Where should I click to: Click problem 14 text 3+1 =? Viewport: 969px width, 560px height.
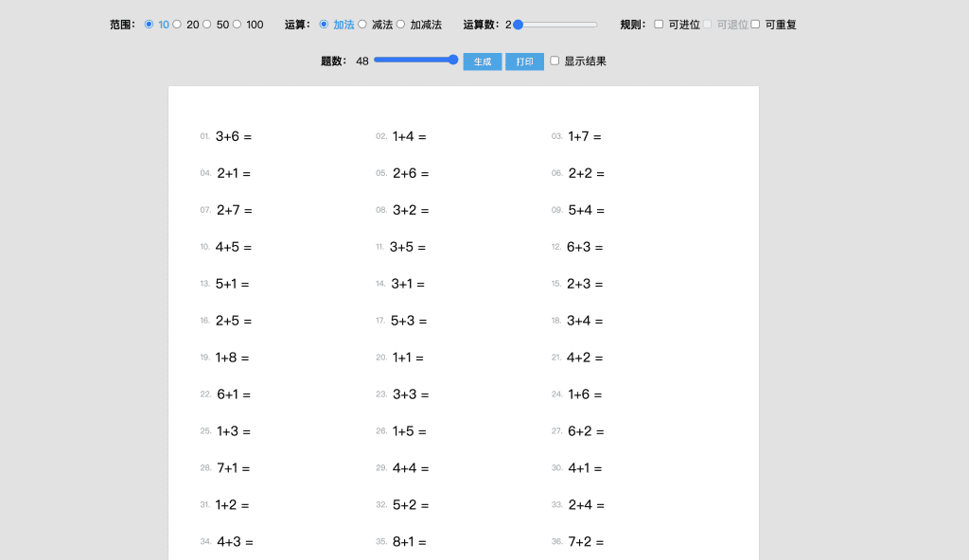408,285
